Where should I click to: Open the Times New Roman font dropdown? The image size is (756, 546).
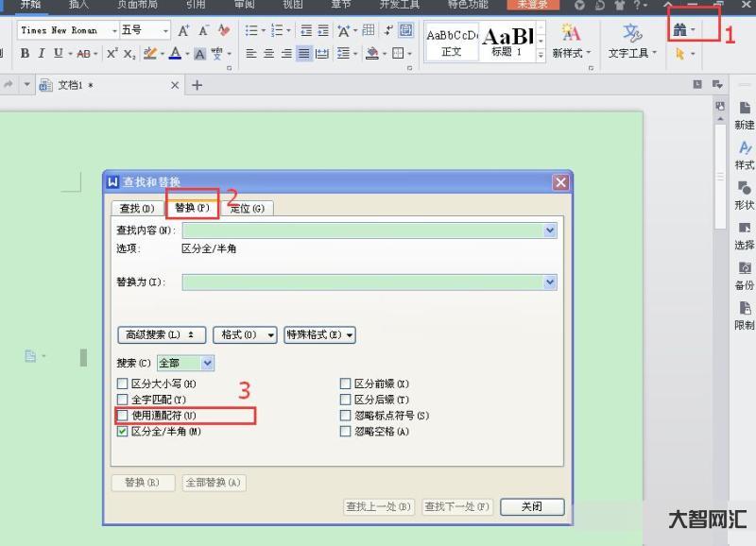(x=68, y=30)
